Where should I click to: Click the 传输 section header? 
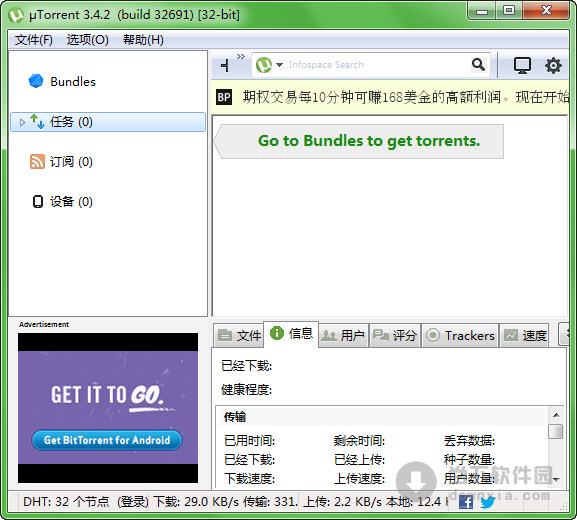(235, 417)
